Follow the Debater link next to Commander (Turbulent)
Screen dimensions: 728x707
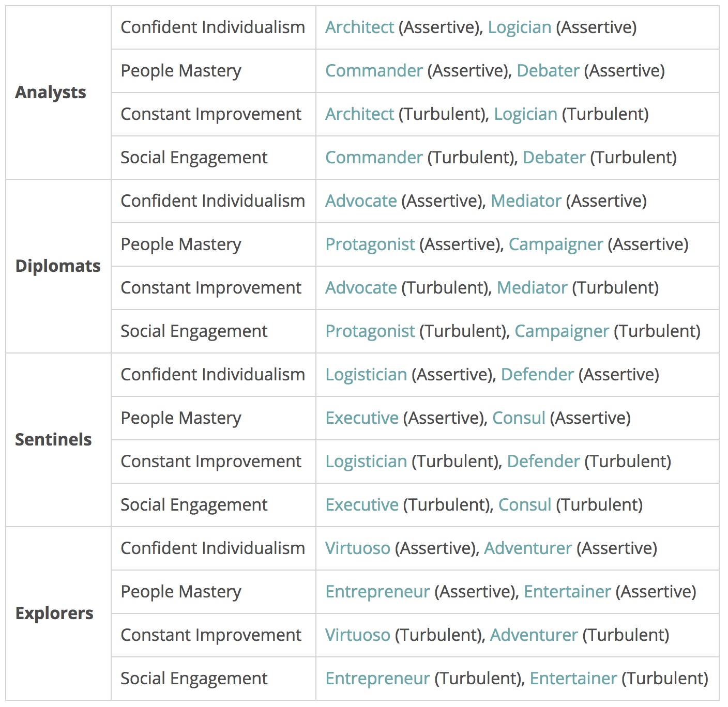coord(554,158)
